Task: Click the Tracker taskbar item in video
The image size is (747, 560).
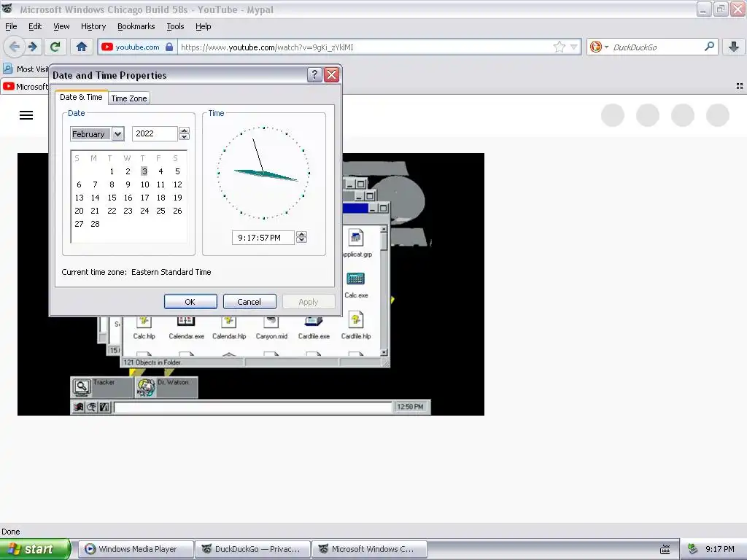Action: pos(102,387)
